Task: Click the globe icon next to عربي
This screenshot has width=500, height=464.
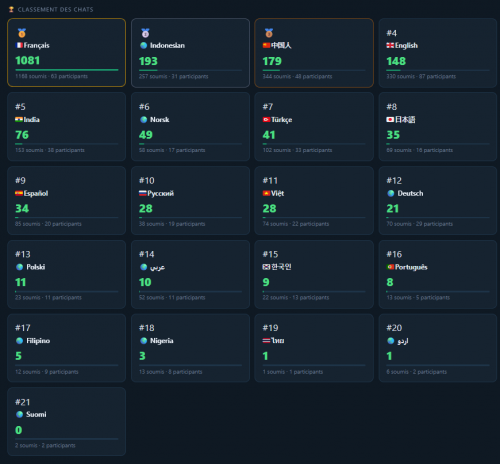Action: coord(144,267)
